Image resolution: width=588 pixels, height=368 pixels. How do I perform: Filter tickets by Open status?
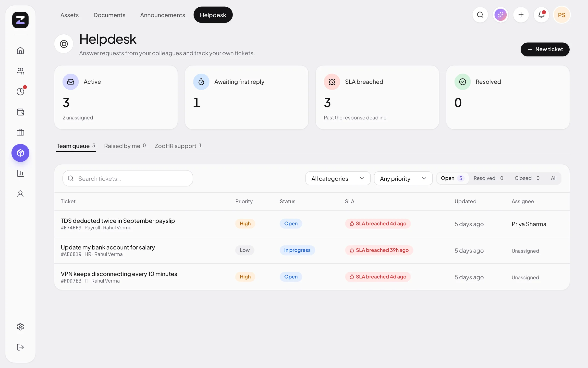pyautogui.click(x=453, y=178)
